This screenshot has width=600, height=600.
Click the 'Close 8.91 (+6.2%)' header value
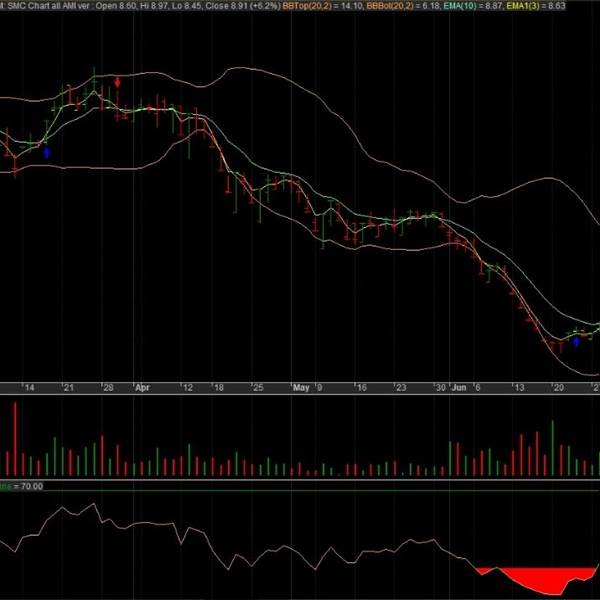[243, 6]
